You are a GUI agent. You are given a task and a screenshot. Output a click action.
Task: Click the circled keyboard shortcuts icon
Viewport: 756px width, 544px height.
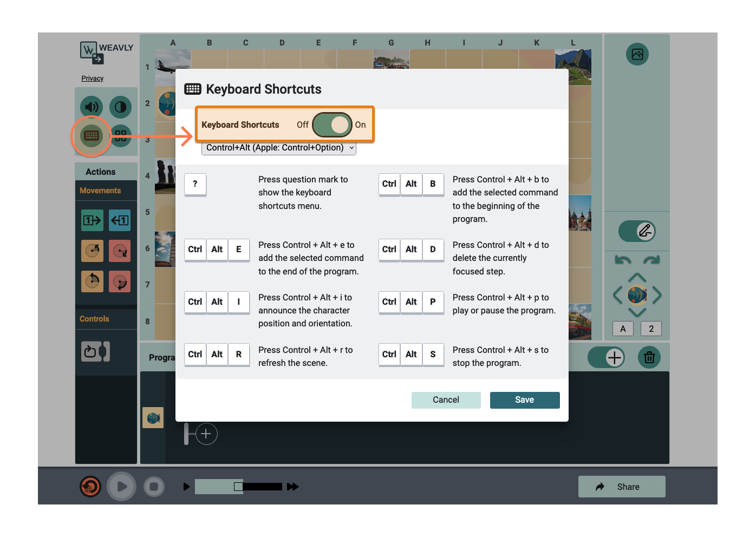point(91,136)
